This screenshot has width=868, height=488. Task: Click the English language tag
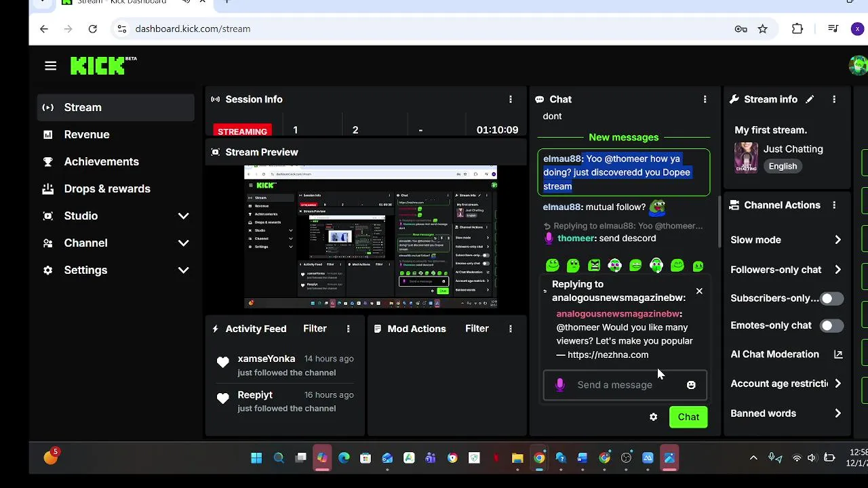click(783, 166)
